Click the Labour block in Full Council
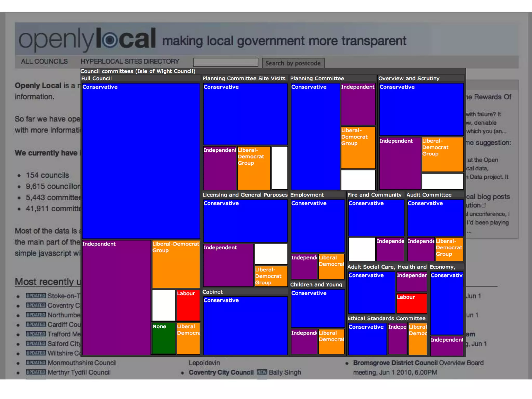The width and height of the screenshot is (532, 399). [188, 305]
